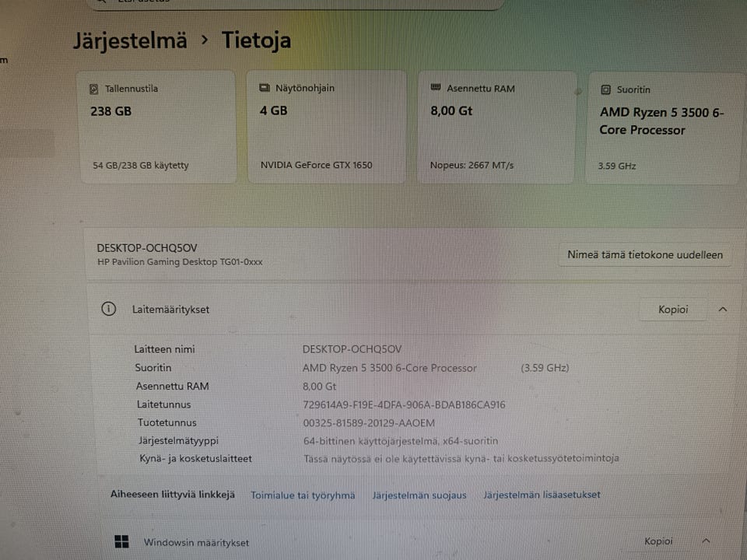This screenshot has width=747, height=560.
Task: Select the device name DESKTOP-OCHQ5OV heading
Action: coord(147,248)
